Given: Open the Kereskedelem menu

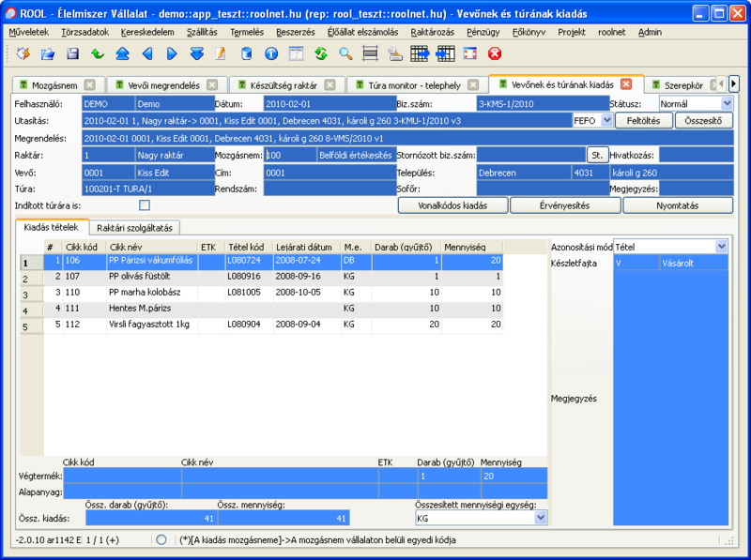Looking at the screenshot, I should point(145,32).
